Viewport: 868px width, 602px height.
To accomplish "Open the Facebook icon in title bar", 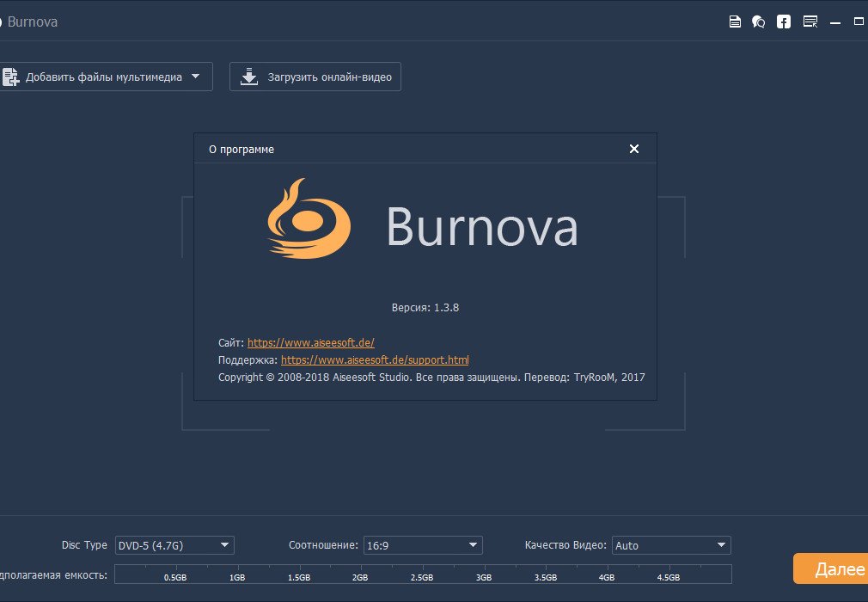I will 783,21.
